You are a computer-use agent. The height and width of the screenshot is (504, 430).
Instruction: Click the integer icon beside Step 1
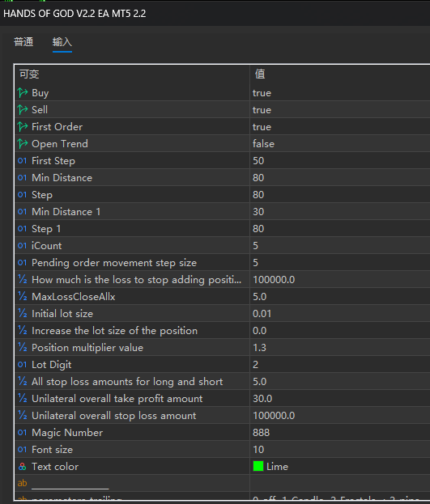(22, 228)
